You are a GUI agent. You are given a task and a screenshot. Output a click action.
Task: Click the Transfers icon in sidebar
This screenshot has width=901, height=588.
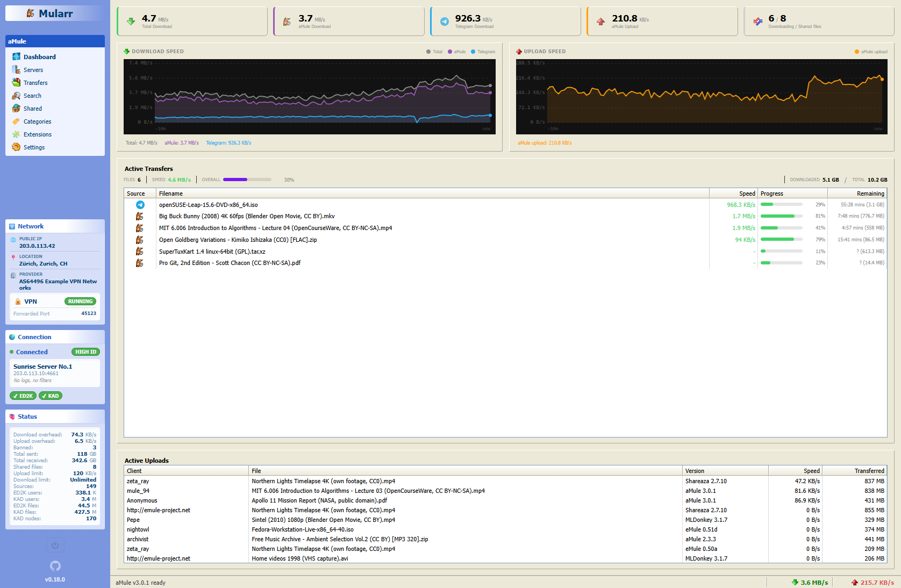16,82
